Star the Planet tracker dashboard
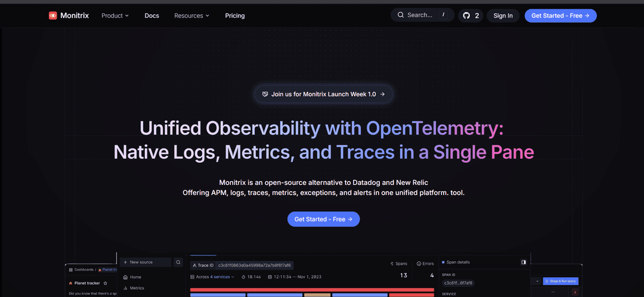 (x=105, y=283)
